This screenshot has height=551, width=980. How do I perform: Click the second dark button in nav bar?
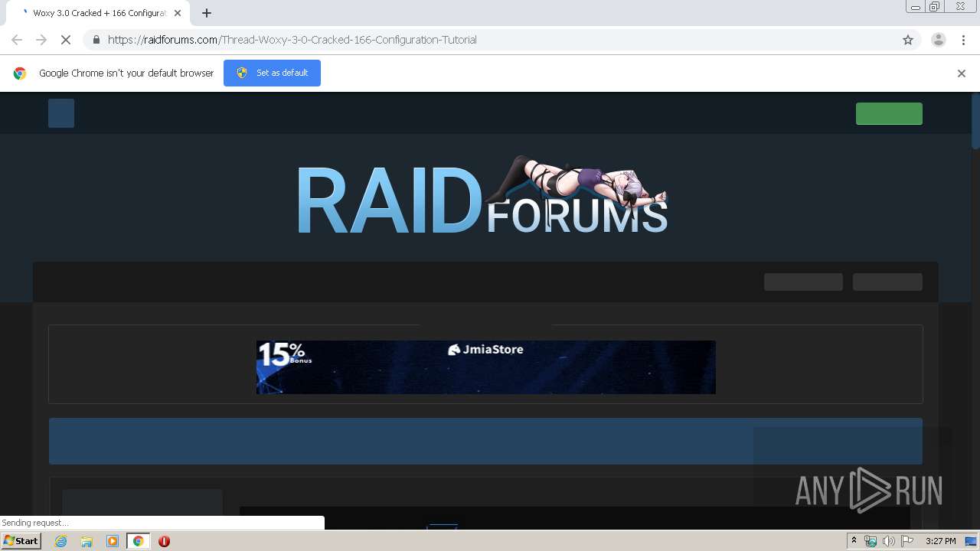click(887, 282)
